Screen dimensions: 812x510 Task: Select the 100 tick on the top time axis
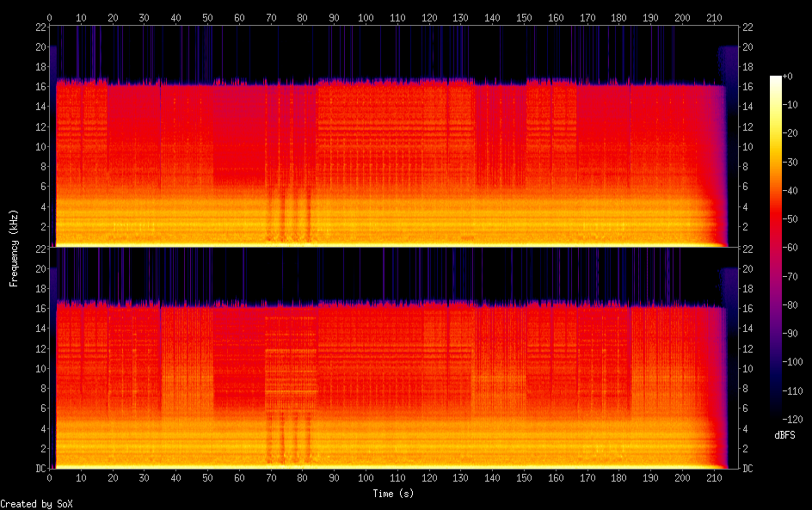coord(366,17)
